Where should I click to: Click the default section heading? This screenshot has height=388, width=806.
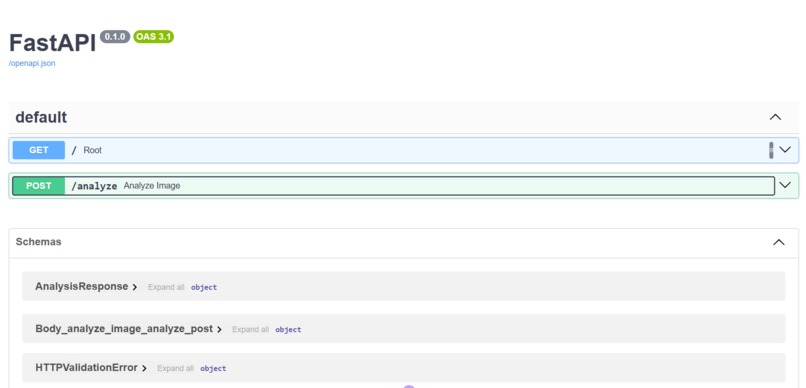(41, 117)
